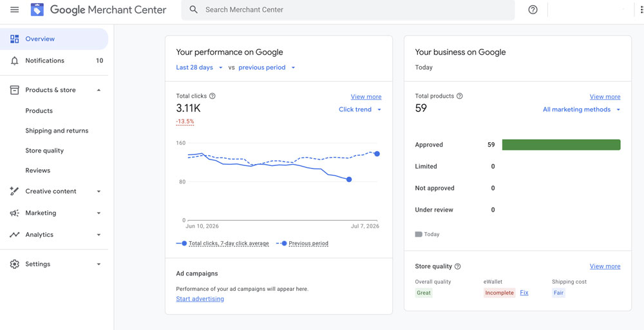Click the Marketing megaphone icon

[15, 213]
